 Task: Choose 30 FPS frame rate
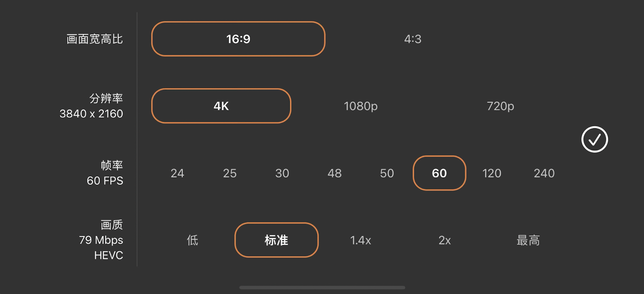pyautogui.click(x=282, y=173)
